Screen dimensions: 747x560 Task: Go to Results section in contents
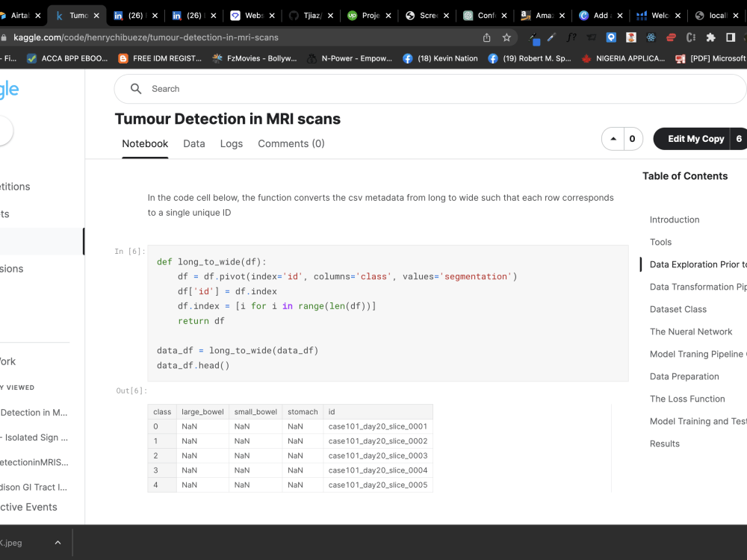point(665,444)
